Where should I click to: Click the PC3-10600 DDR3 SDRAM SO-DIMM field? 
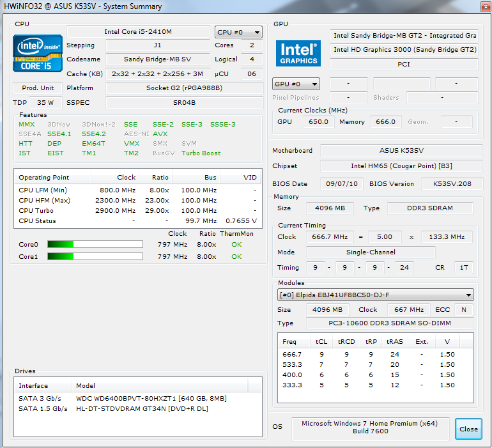390,323
